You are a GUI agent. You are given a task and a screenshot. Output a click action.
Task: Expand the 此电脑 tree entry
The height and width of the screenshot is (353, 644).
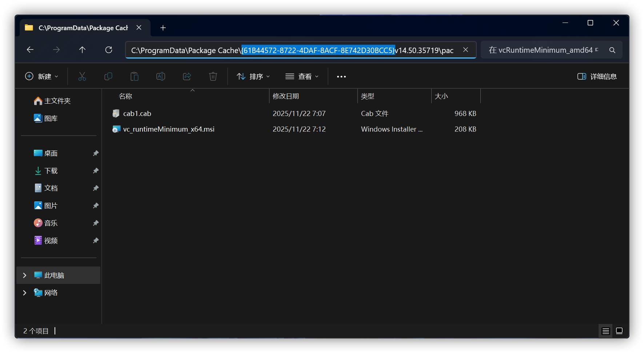[x=24, y=275]
